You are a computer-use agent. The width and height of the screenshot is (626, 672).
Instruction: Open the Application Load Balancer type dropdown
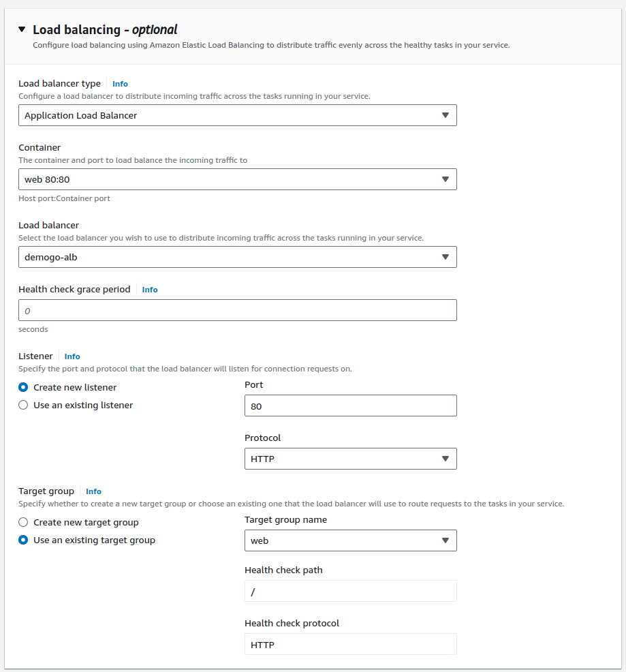pos(237,115)
